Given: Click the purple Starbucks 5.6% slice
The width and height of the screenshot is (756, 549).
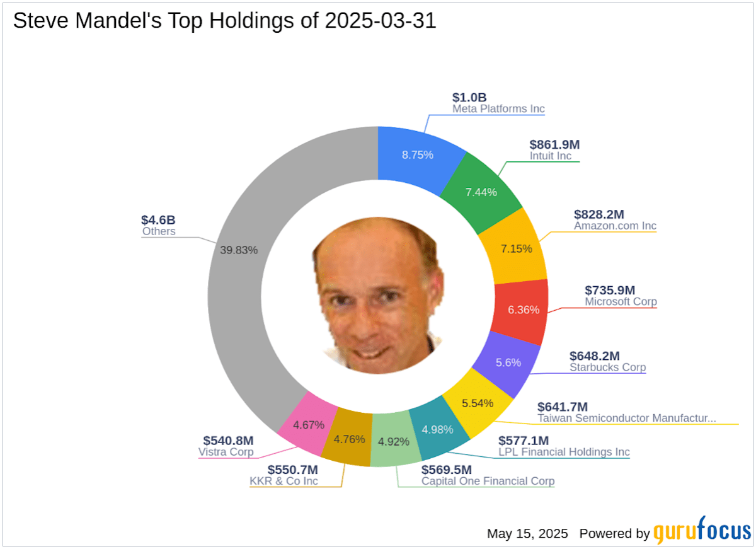Looking at the screenshot, I should tap(508, 362).
